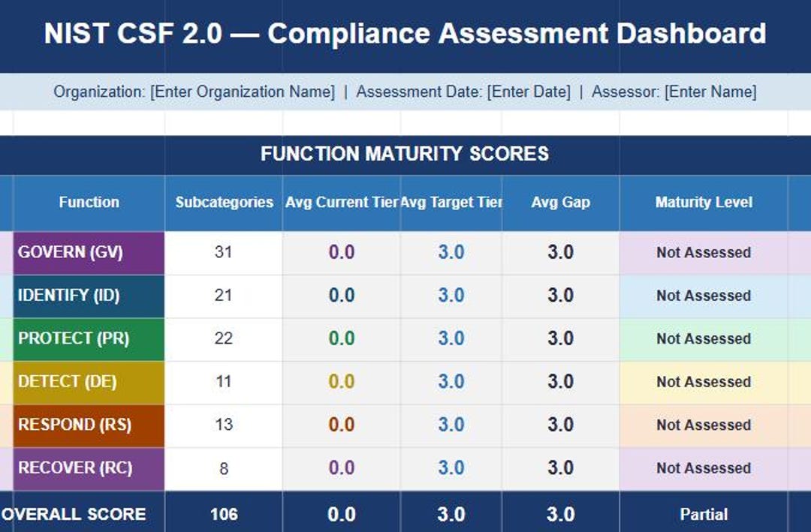The height and width of the screenshot is (532, 811).
Task: Select GOVERN avg gap 3.0
Action: pos(561,253)
